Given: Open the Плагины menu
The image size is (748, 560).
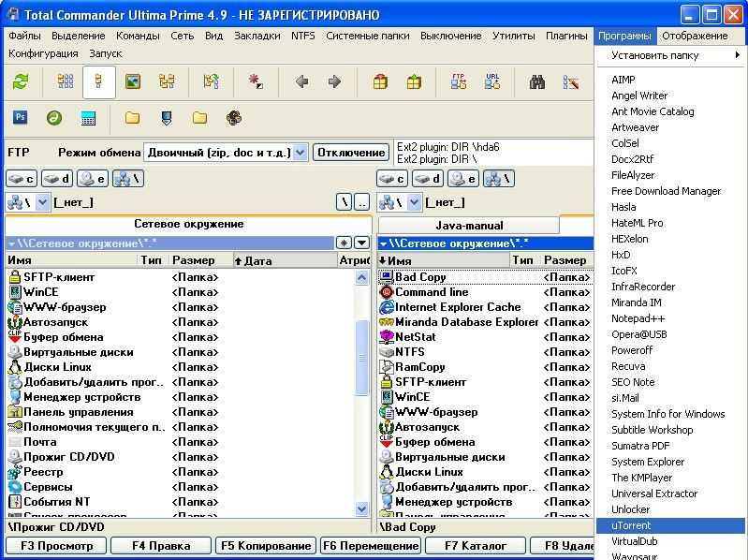Looking at the screenshot, I should coord(566,36).
